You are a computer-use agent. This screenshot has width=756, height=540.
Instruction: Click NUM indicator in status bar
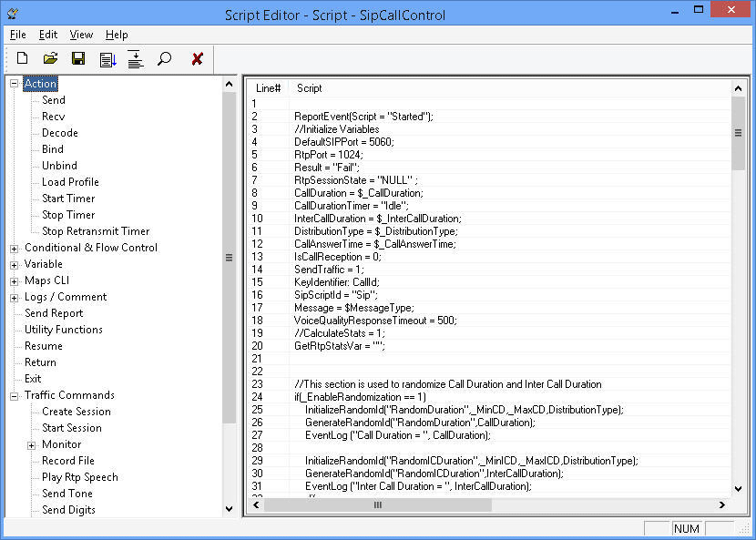coord(687,528)
